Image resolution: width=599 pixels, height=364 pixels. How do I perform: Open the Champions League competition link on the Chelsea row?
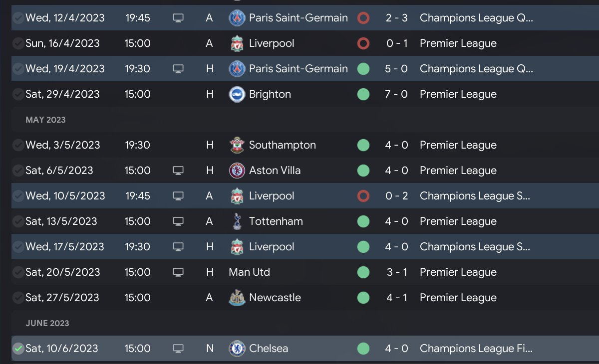[x=476, y=348]
